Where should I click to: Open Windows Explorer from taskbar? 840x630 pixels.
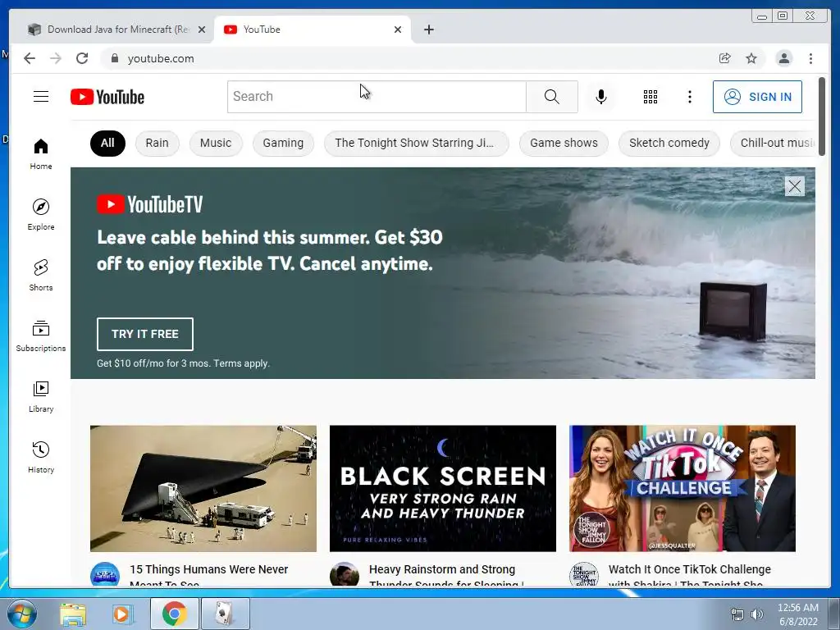click(73, 614)
